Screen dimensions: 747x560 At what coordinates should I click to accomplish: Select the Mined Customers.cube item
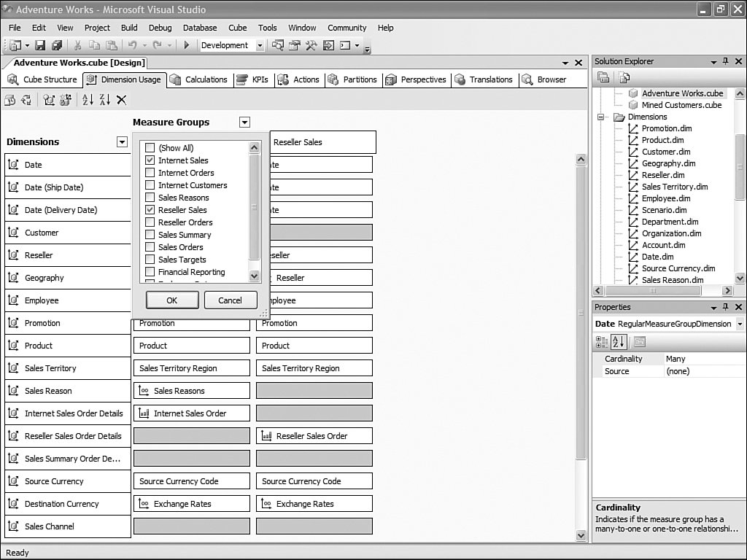(681, 105)
